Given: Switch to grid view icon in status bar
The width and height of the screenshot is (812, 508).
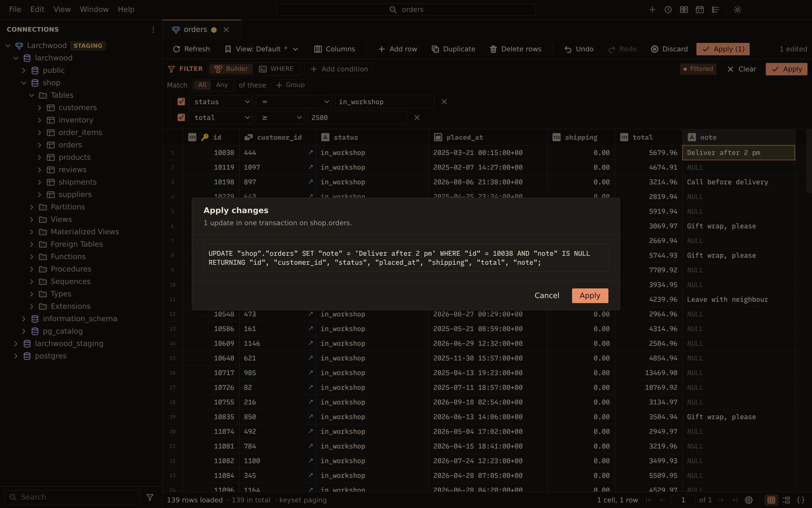Looking at the screenshot, I should pyautogui.click(x=771, y=500).
